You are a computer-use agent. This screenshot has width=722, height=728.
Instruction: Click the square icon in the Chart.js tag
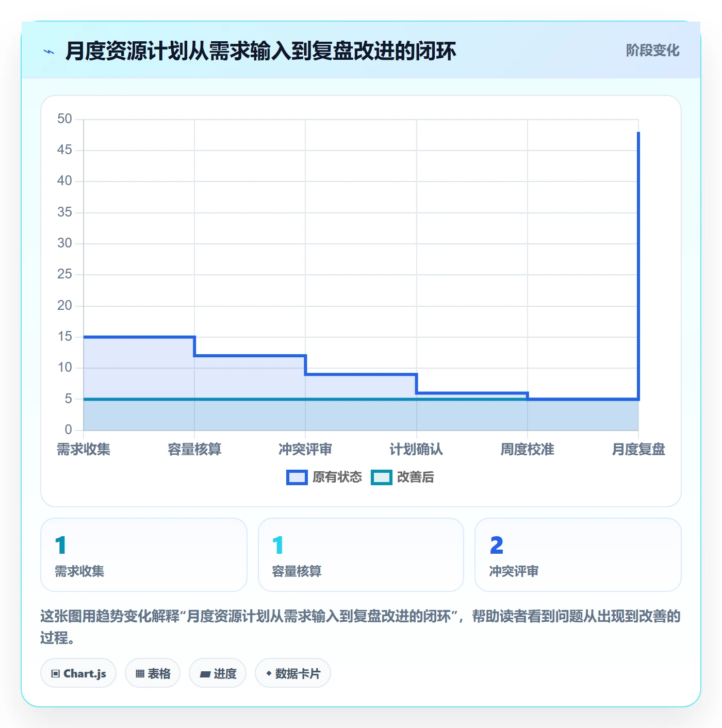(56, 674)
